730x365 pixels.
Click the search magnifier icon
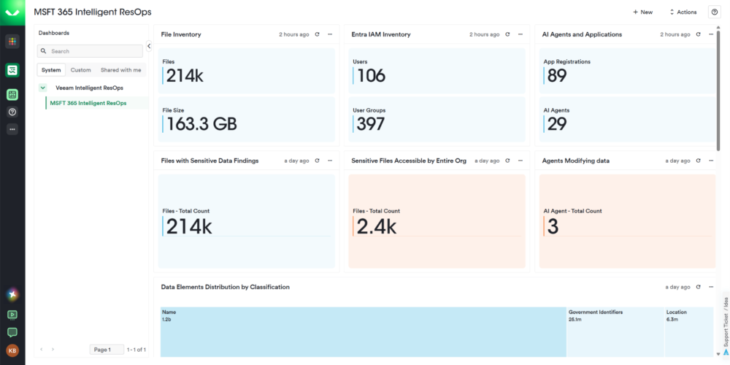44,51
